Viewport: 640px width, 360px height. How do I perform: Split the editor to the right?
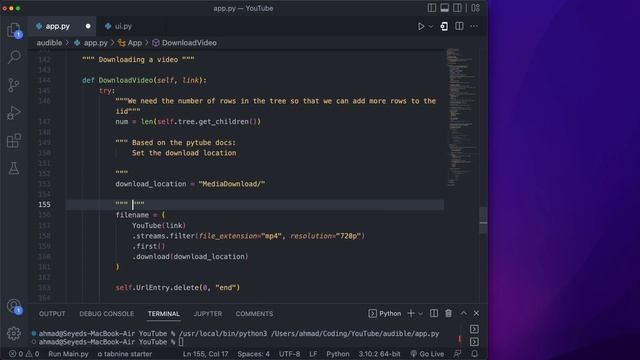click(459, 26)
